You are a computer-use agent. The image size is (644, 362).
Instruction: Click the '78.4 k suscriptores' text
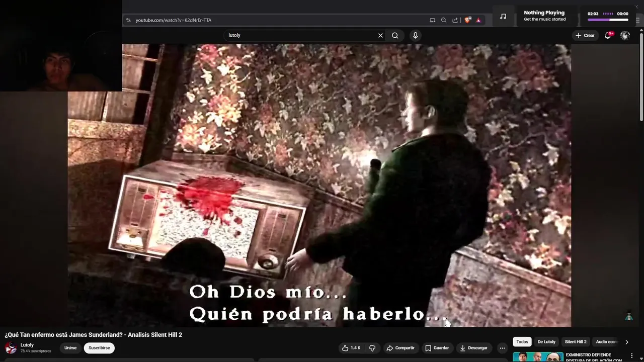[x=36, y=351]
